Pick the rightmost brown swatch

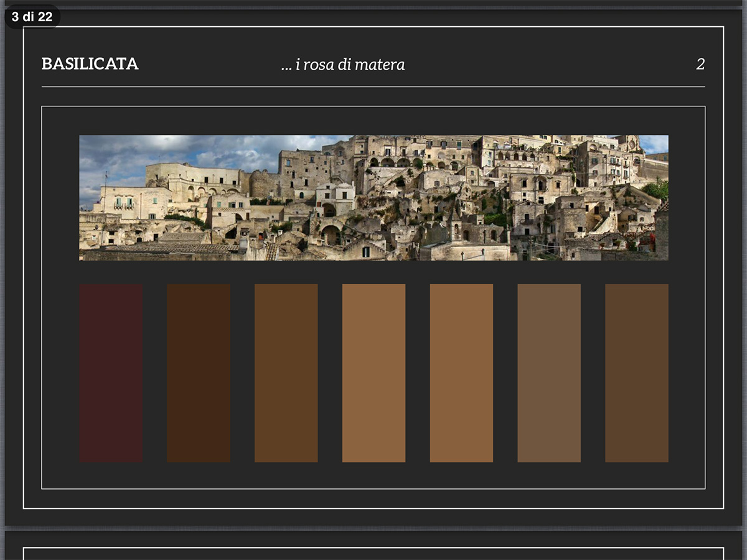click(x=636, y=373)
